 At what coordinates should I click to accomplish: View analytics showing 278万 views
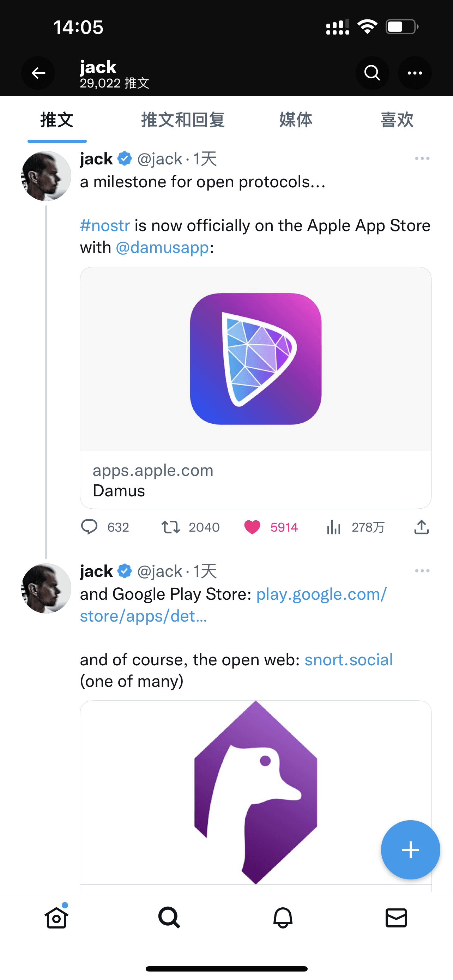(x=333, y=527)
